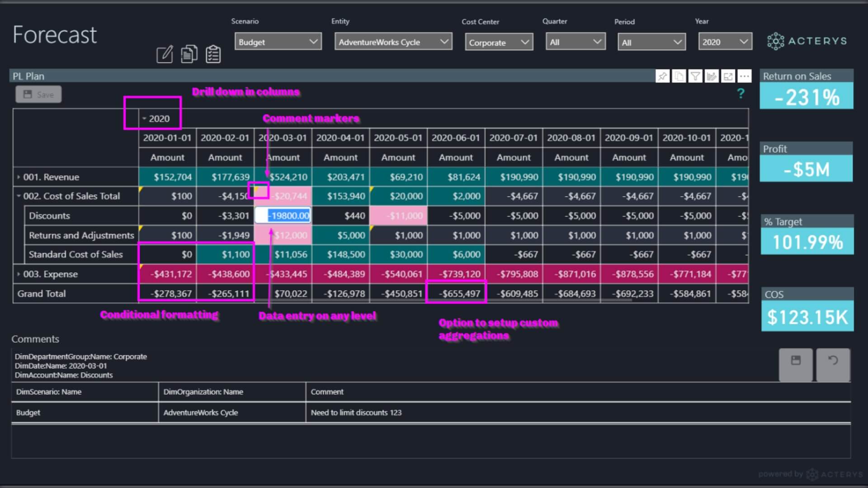
Task: Open the filter icon on PL Plan
Action: 695,76
